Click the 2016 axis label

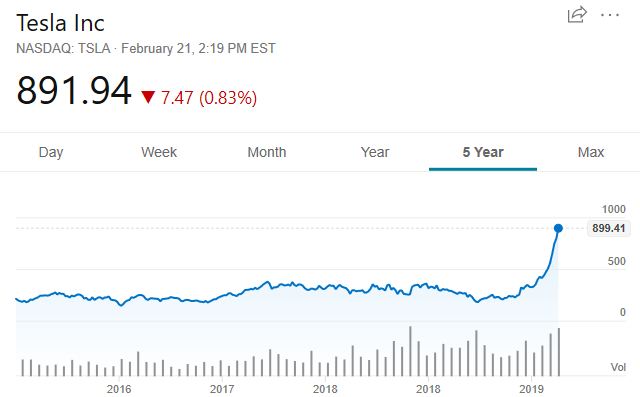(119, 389)
